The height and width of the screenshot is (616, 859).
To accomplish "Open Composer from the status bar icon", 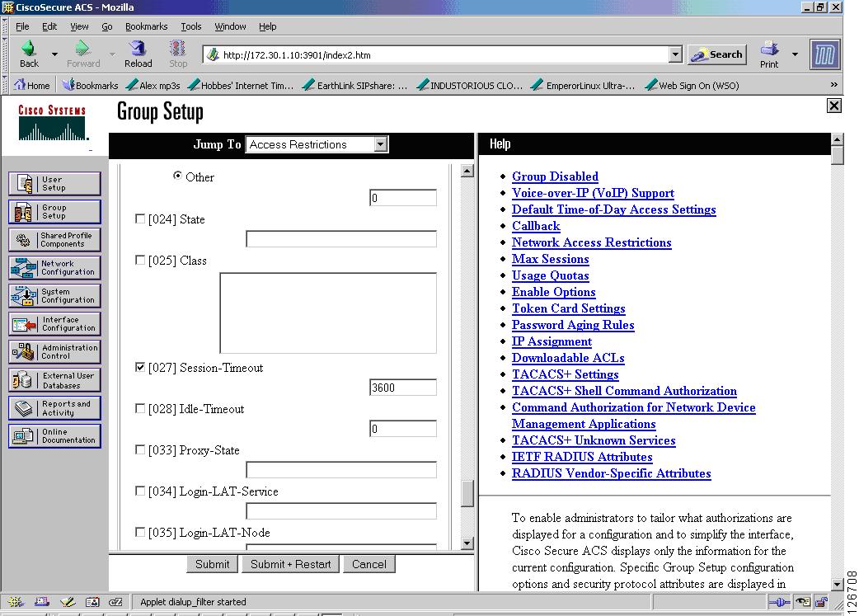I will 68,602.
